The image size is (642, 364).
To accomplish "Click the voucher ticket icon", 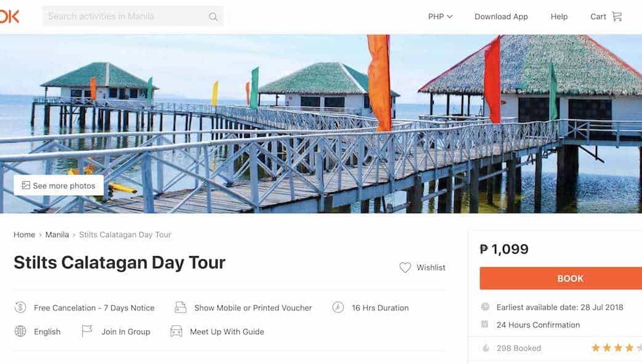I will tap(181, 307).
